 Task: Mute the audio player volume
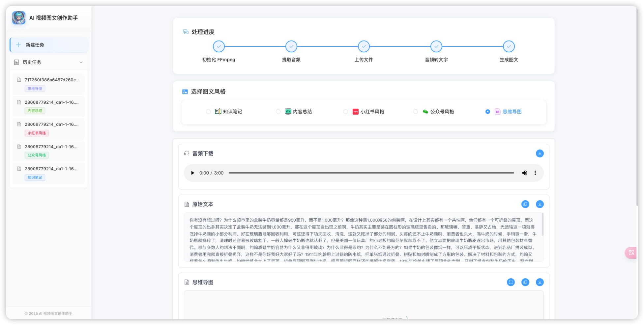pos(524,173)
